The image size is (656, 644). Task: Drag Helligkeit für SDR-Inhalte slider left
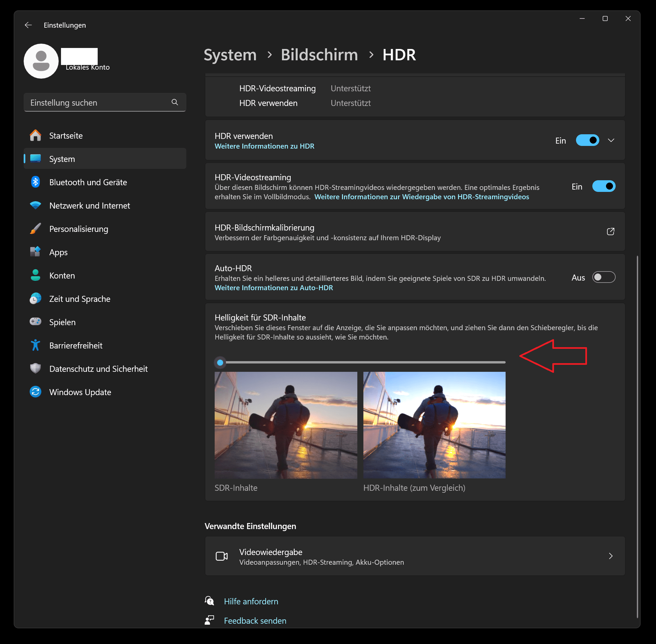[221, 362]
